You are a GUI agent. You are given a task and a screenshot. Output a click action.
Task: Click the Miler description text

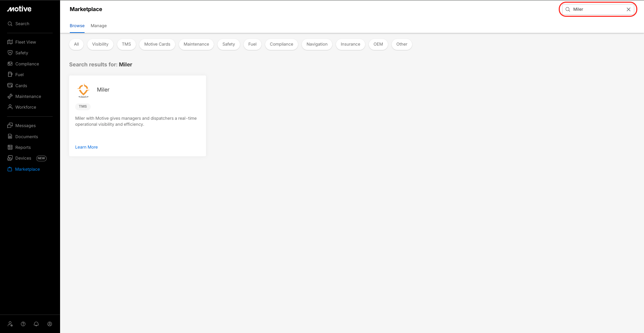point(136,121)
